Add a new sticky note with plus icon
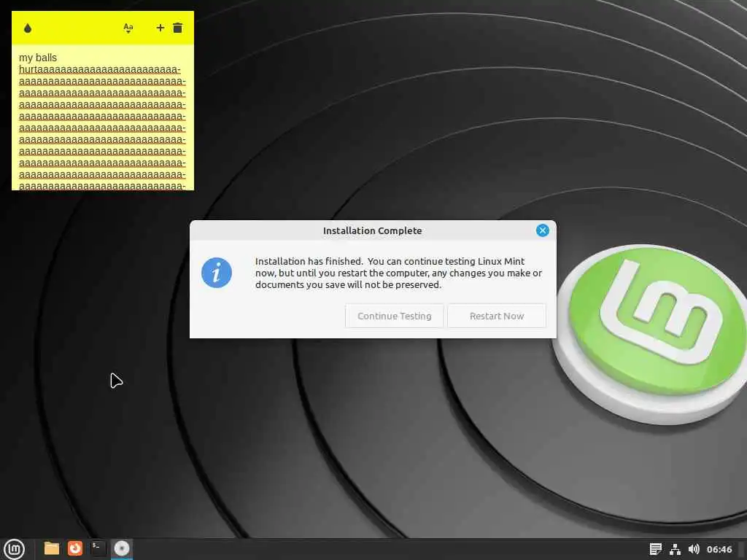 pos(160,28)
